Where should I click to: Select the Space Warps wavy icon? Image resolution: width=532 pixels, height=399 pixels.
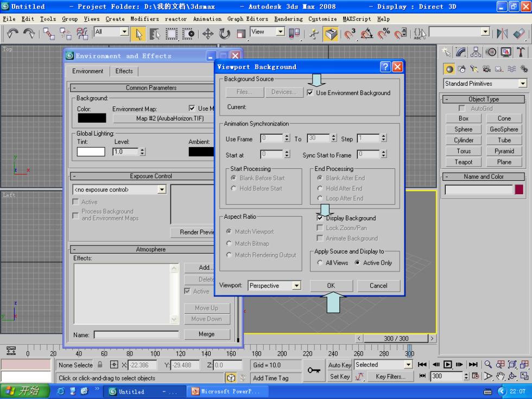[511, 69]
